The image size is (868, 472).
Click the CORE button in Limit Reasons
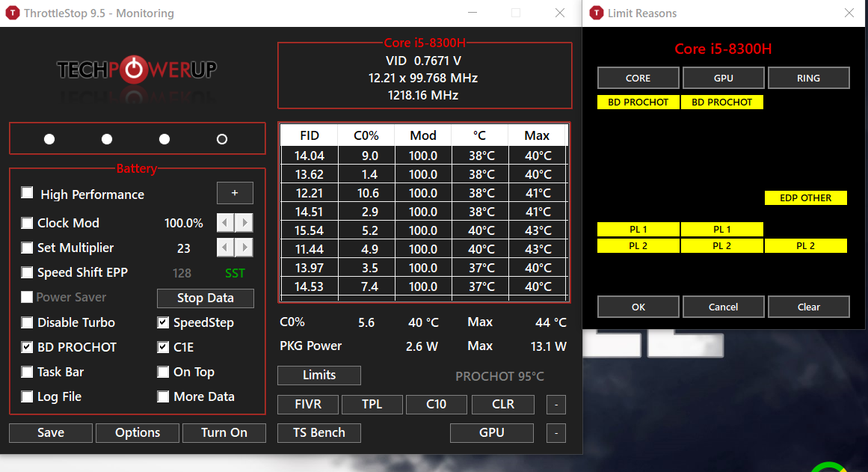[x=638, y=78]
